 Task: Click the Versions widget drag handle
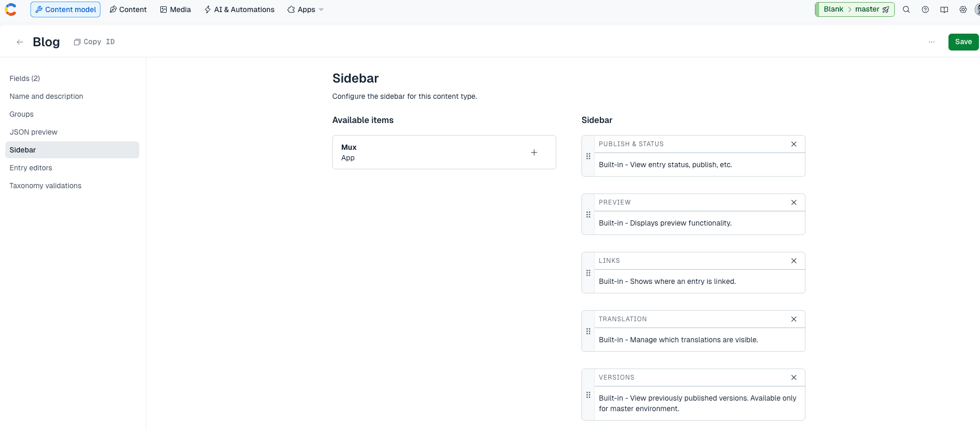coord(588,395)
